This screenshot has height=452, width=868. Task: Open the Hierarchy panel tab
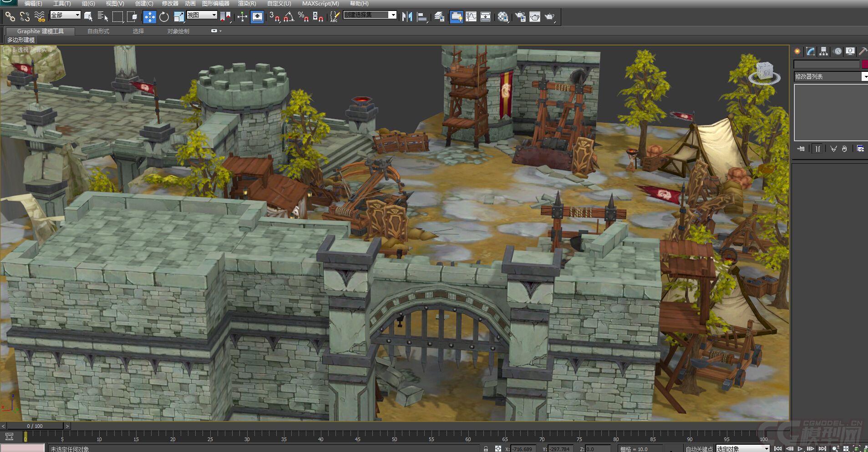tap(823, 51)
